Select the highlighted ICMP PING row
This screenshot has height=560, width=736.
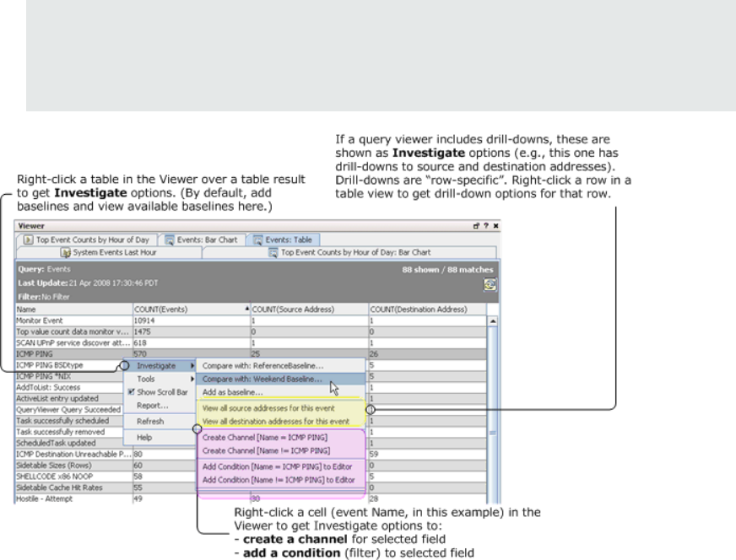[251, 354]
